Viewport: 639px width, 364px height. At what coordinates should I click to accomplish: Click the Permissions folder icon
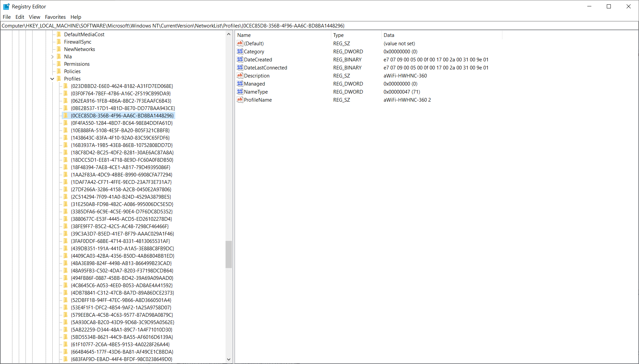(59, 64)
